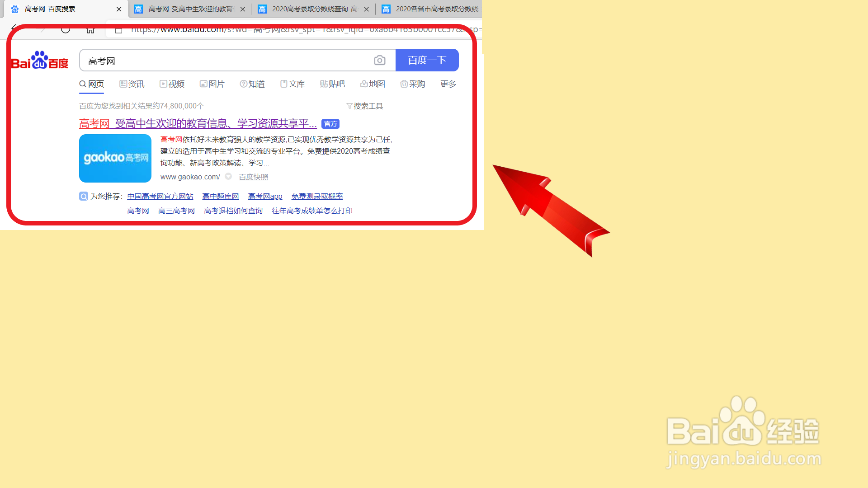Click the 百度为您找到相关结果约74,800,000个 text
The width and height of the screenshot is (868, 488).
pyautogui.click(x=142, y=106)
